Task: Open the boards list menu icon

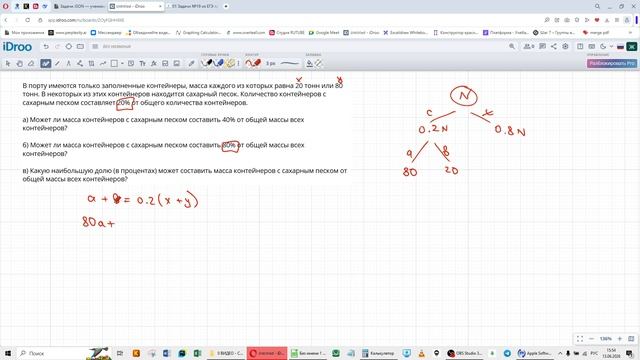Action: pos(95,47)
